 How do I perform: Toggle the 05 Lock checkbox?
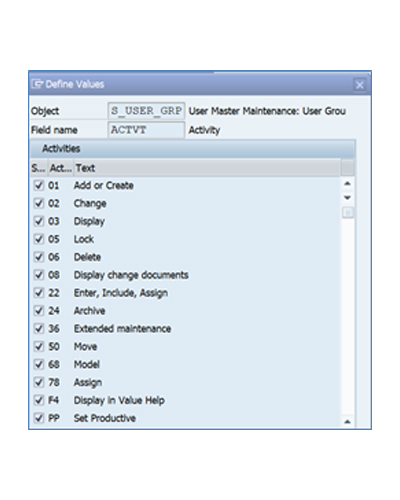[39, 239]
